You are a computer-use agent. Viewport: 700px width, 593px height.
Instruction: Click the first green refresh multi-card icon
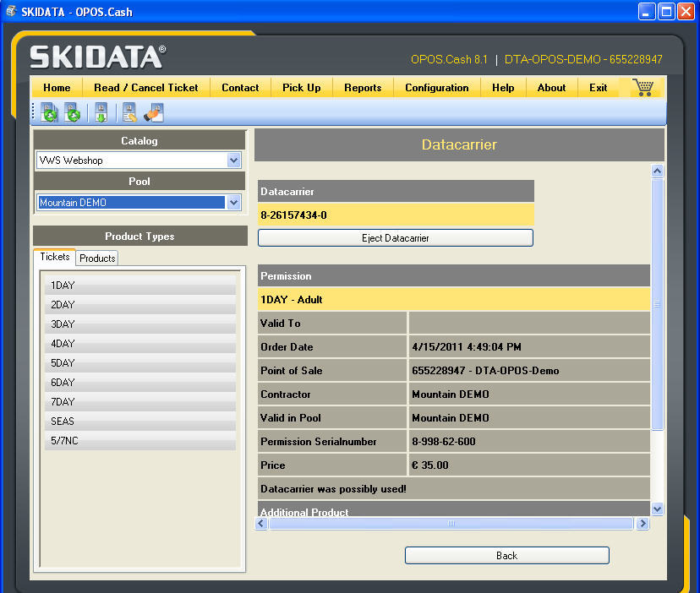(49, 113)
